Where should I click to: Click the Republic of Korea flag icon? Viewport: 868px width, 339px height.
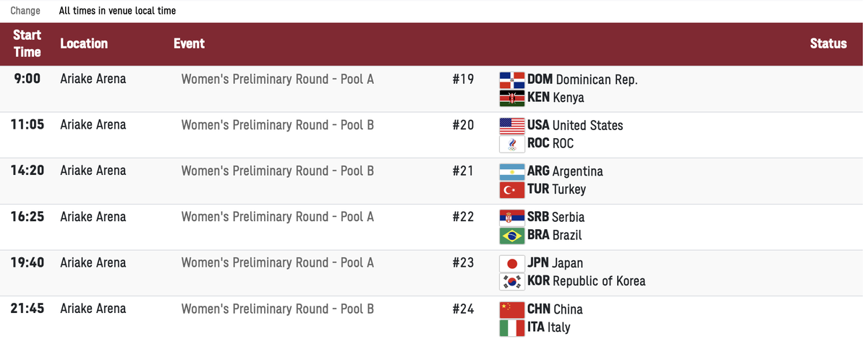pos(512,281)
